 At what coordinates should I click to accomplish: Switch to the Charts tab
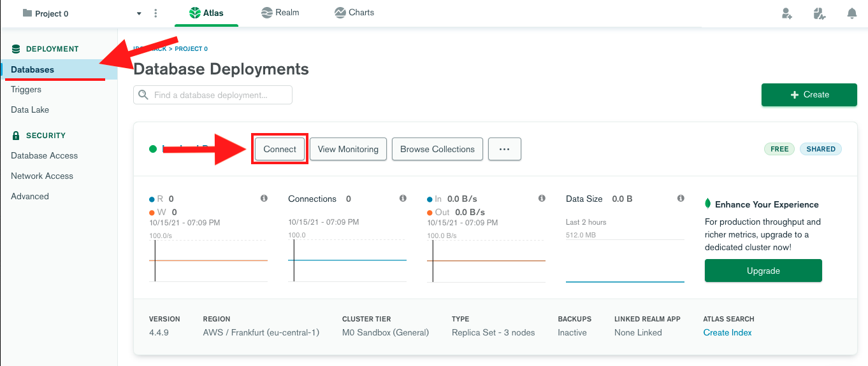[x=354, y=13]
